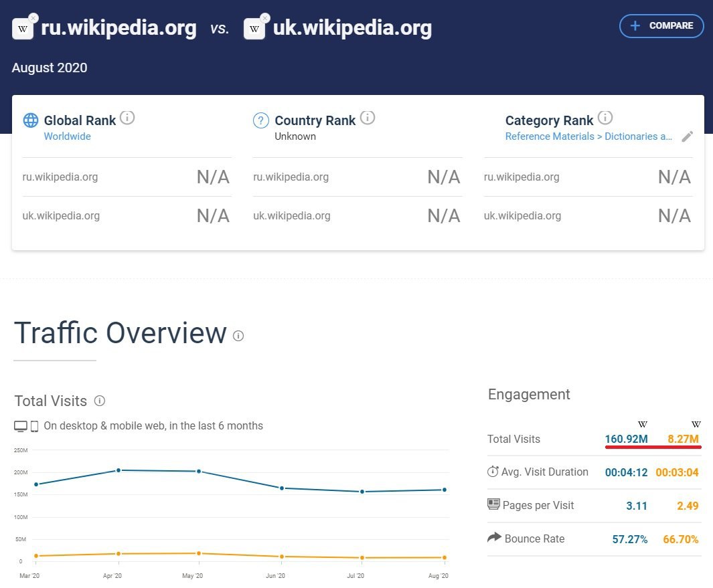Click the pages icon beside Pages per Visit
Image resolution: width=713 pixels, height=588 pixels.
click(x=493, y=504)
